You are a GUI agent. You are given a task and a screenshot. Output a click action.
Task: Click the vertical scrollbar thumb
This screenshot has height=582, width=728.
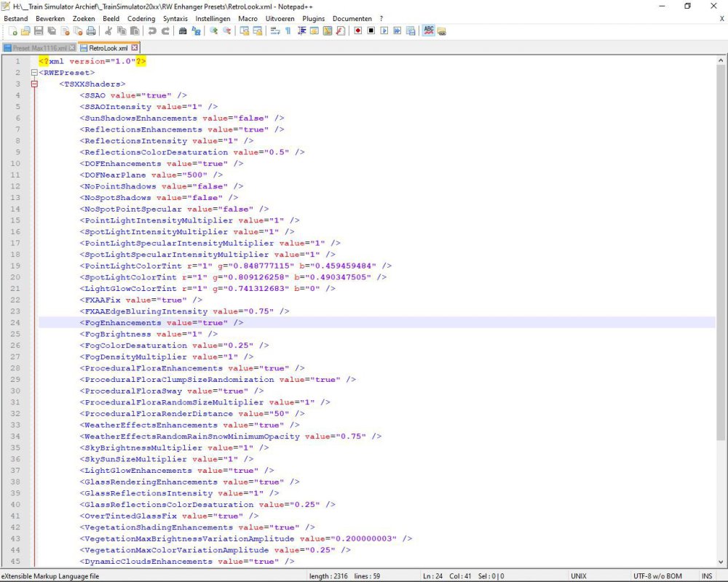click(721, 218)
